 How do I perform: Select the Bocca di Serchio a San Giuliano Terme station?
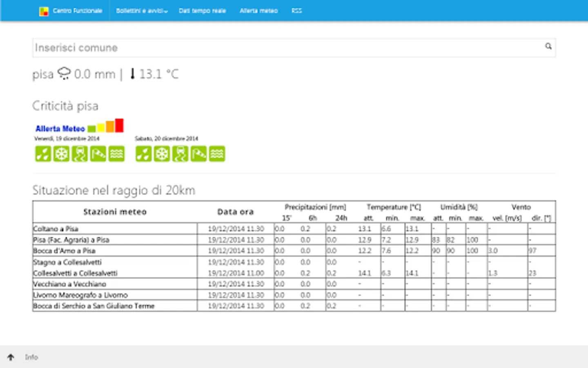tap(94, 306)
